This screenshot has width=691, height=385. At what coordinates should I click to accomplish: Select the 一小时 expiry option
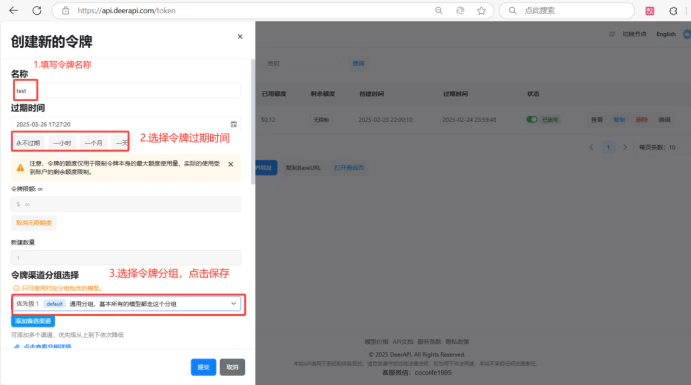coord(62,143)
